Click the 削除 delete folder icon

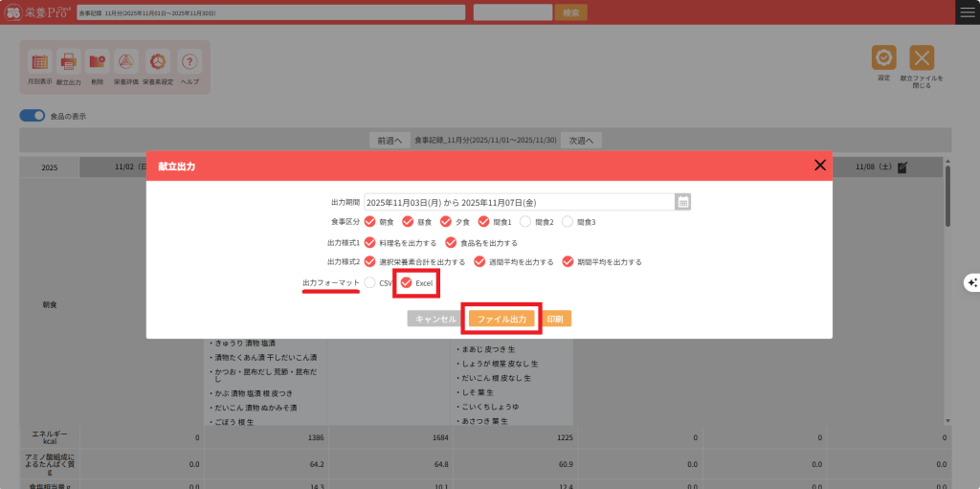(98, 62)
